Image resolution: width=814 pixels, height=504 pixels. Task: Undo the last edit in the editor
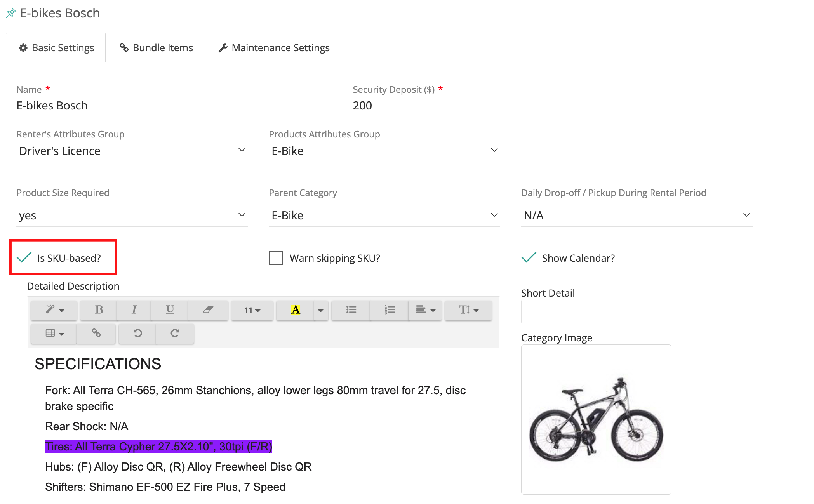(x=137, y=333)
